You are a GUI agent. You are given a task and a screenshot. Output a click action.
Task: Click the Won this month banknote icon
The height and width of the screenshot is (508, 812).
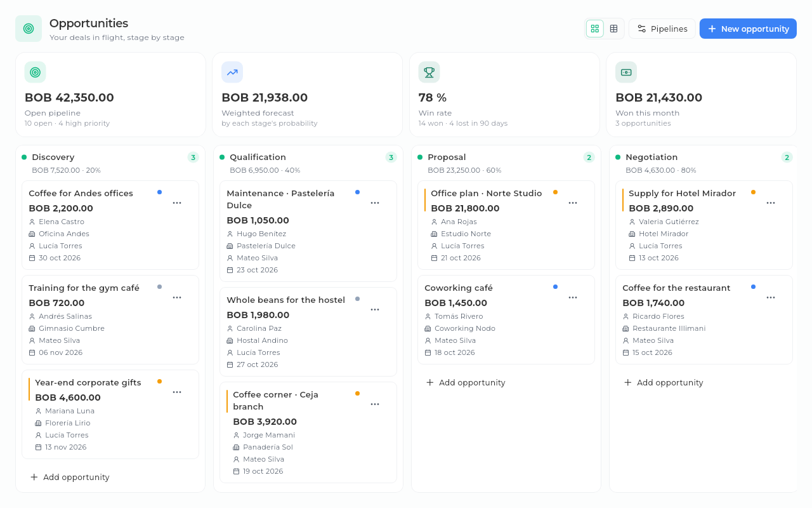[x=626, y=72]
